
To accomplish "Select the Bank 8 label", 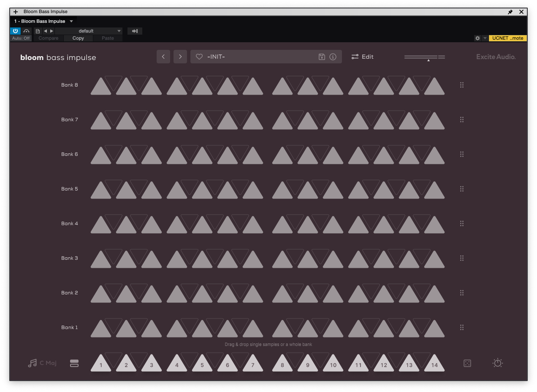I will (x=70, y=85).
